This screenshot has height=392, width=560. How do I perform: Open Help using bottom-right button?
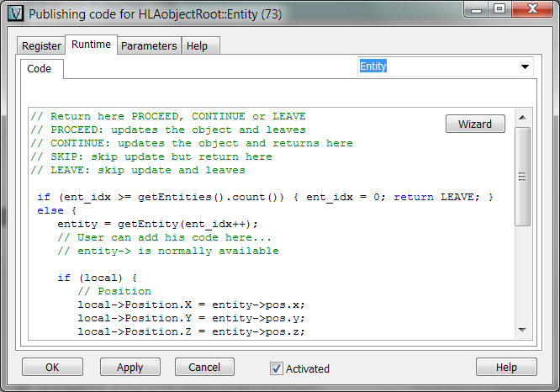pos(506,368)
